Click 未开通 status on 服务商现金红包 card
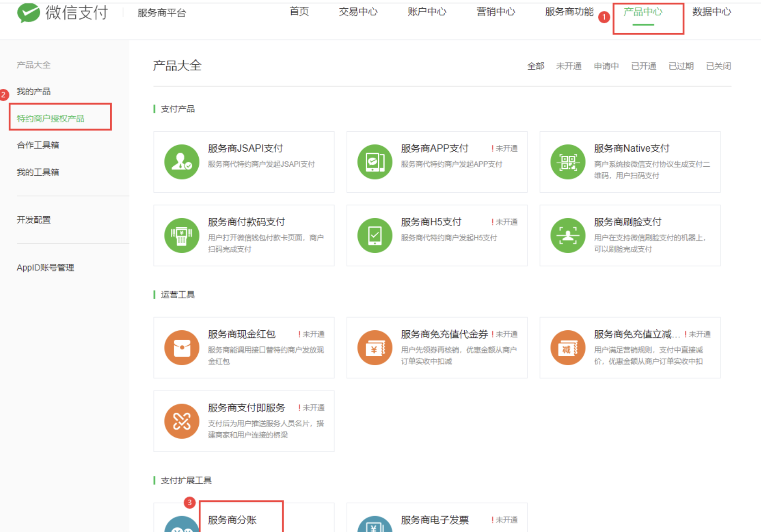This screenshot has height=532, width=761. pos(311,334)
